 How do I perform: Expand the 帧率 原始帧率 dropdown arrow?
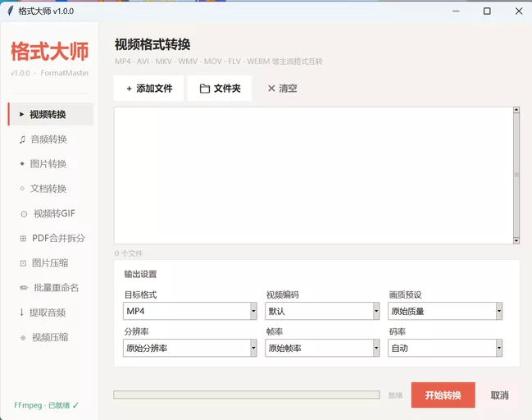pos(376,348)
